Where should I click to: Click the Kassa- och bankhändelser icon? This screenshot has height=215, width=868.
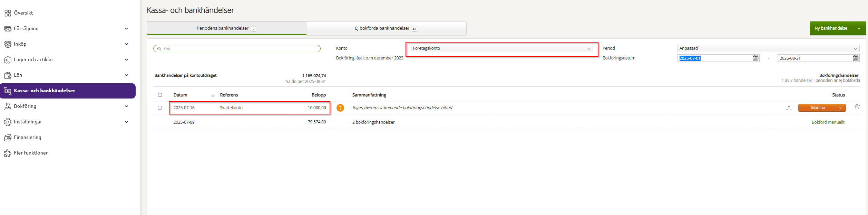tap(8, 91)
